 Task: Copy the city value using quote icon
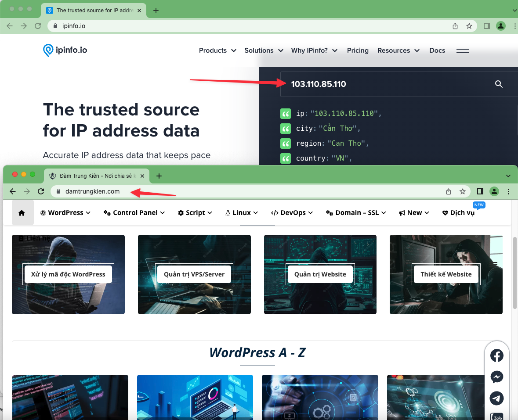pos(286,128)
